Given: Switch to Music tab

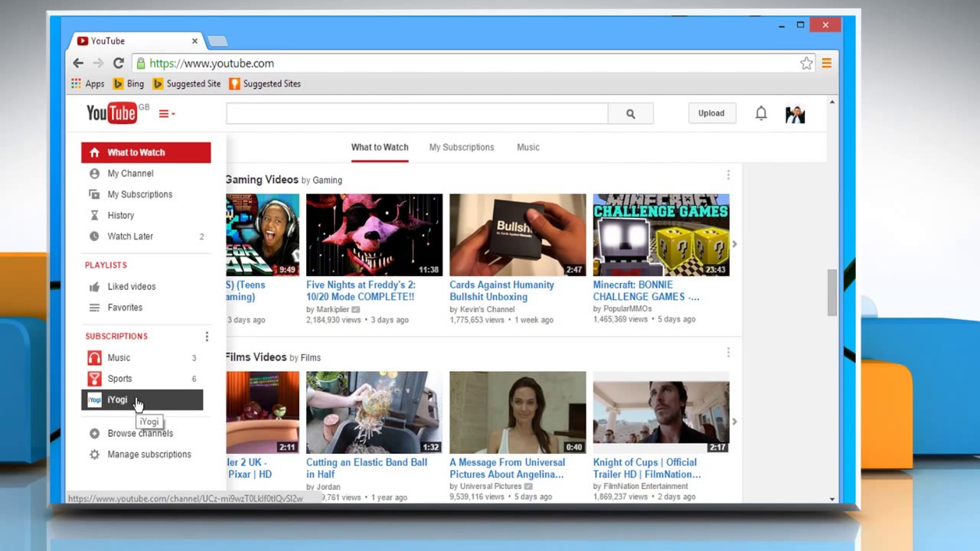Looking at the screenshot, I should [x=528, y=147].
